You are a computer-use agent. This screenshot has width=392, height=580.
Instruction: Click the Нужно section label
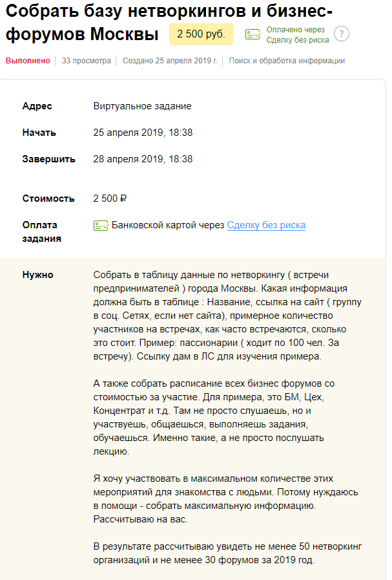[38, 275]
